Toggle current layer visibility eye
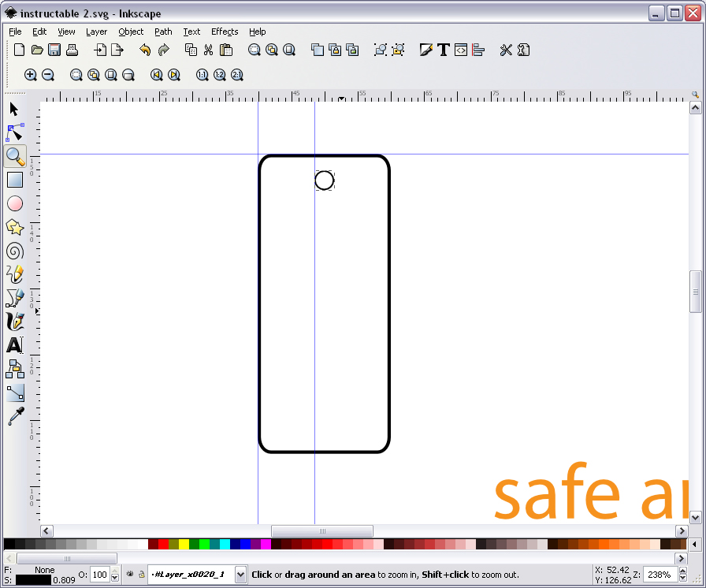 [130, 574]
